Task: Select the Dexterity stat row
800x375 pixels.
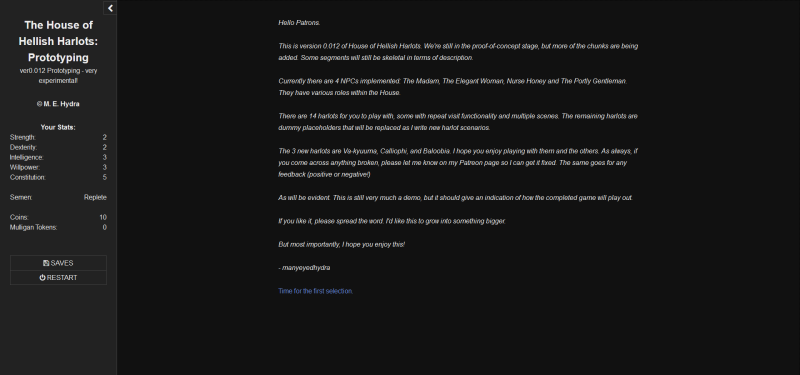Action: [x=58, y=147]
